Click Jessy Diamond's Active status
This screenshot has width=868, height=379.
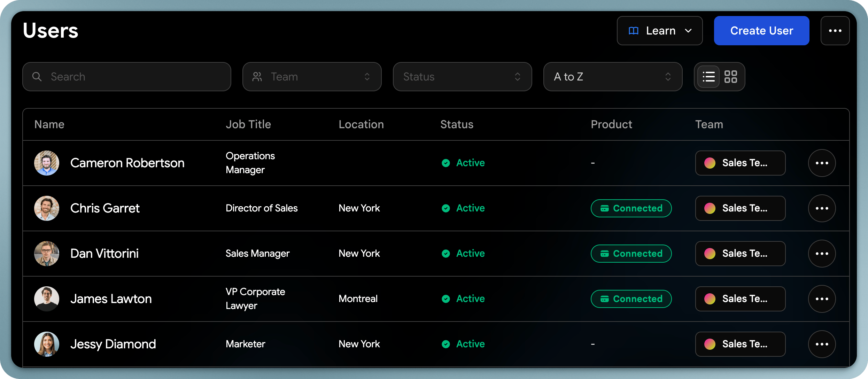click(463, 344)
